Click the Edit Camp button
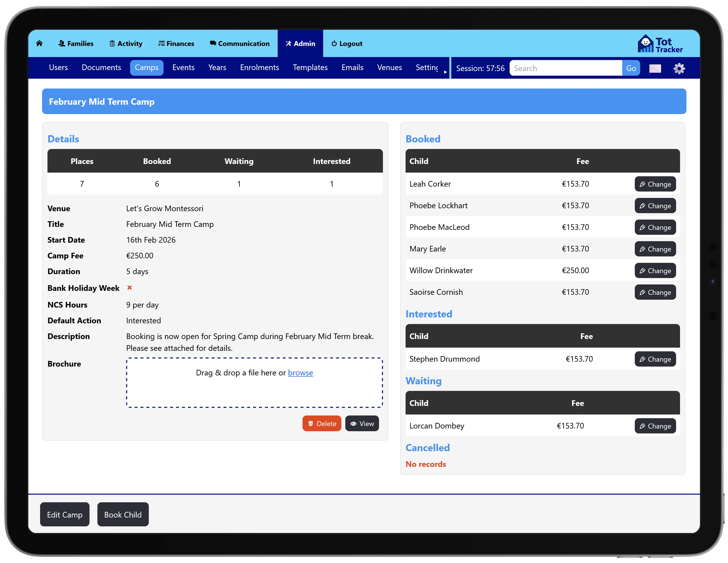 click(x=65, y=514)
